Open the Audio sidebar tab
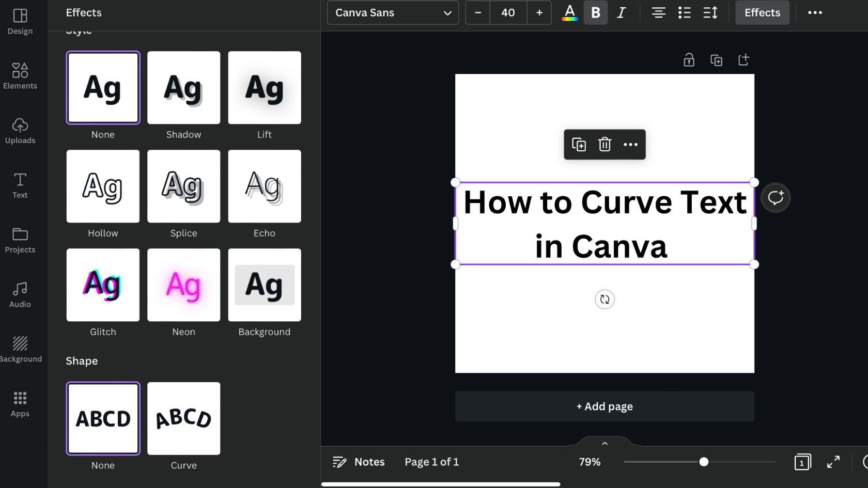The image size is (868, 488). point(20,295)
